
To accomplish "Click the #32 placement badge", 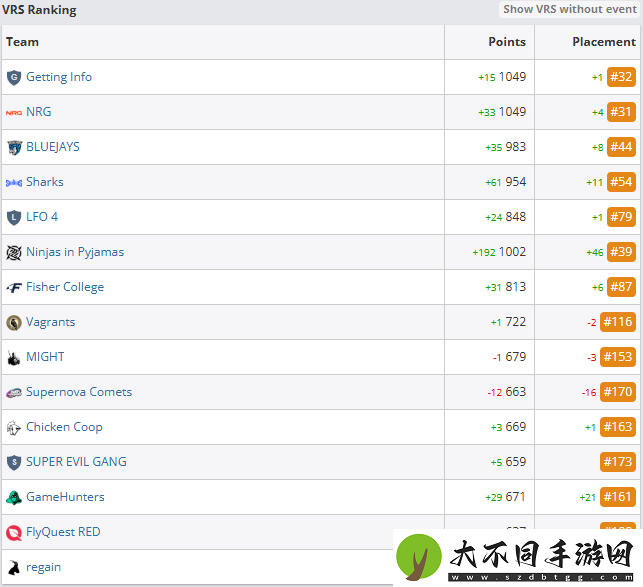I will coord(621,77).
